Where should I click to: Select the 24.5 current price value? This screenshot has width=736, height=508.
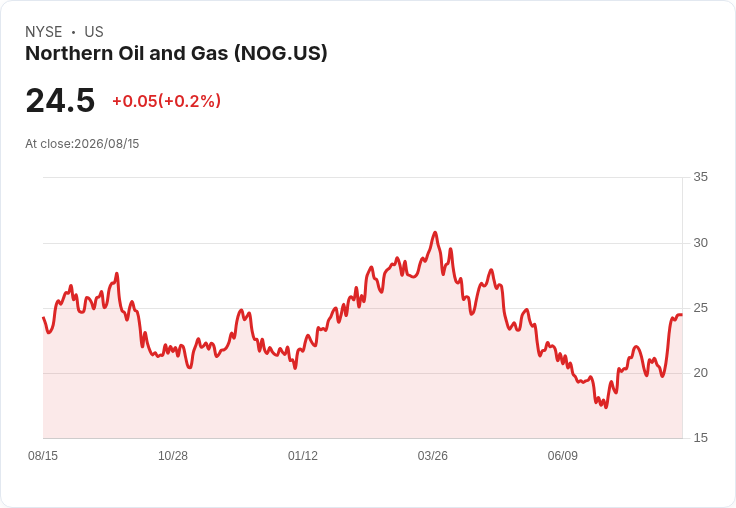tap(60, 100)
